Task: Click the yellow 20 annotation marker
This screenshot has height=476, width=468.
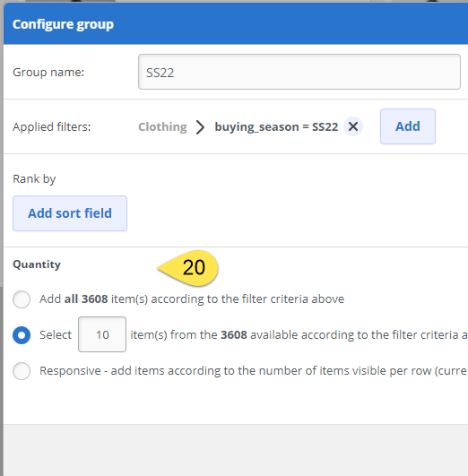Action: tap(189, 268)
